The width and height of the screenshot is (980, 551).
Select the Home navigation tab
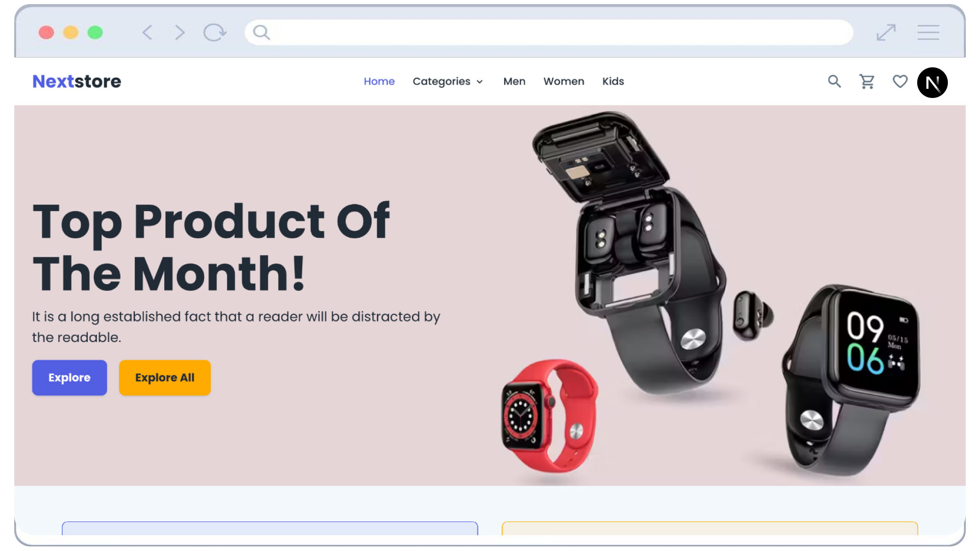pyautogui.click(x=379, y=82)
